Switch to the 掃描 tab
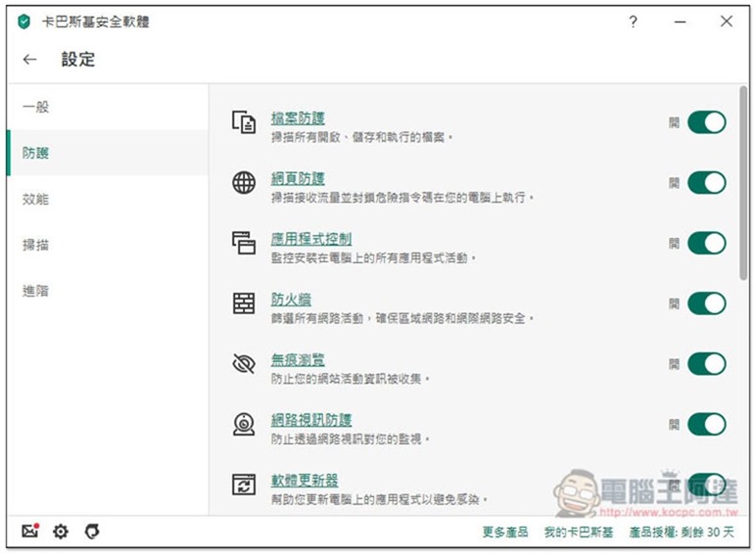This screenshot has height=554, width=756. click(x=108, y=245)
